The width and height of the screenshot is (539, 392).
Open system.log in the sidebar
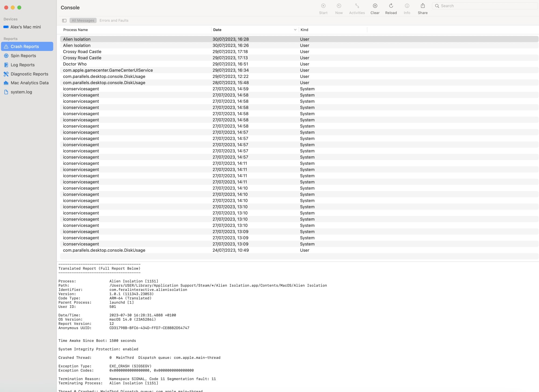[x=21, y=92]
